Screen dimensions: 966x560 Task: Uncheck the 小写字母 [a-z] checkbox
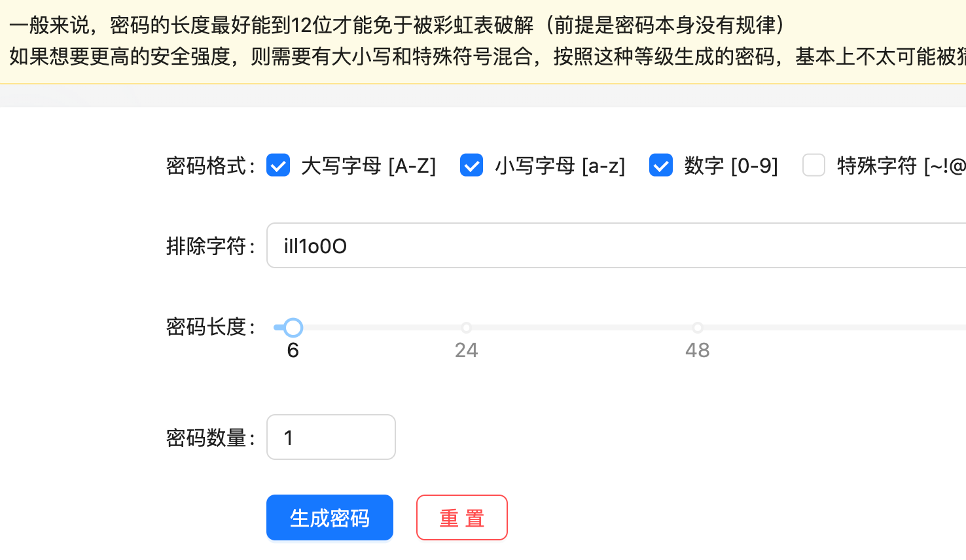(x=471, y=166)
